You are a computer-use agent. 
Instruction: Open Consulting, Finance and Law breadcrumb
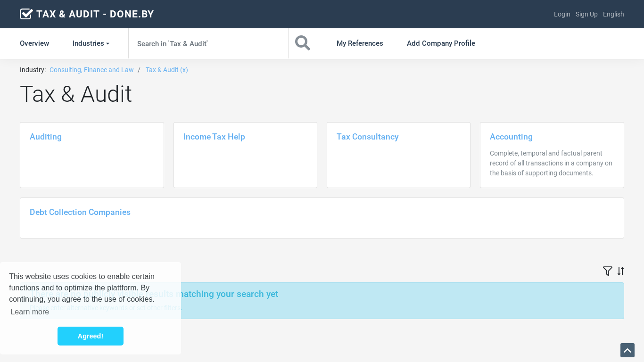(x=91, y=70)
